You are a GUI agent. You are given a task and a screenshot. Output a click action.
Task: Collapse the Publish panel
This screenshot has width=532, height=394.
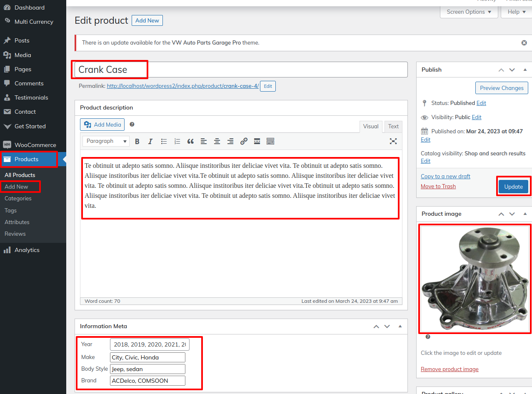[x=525, y=70]
